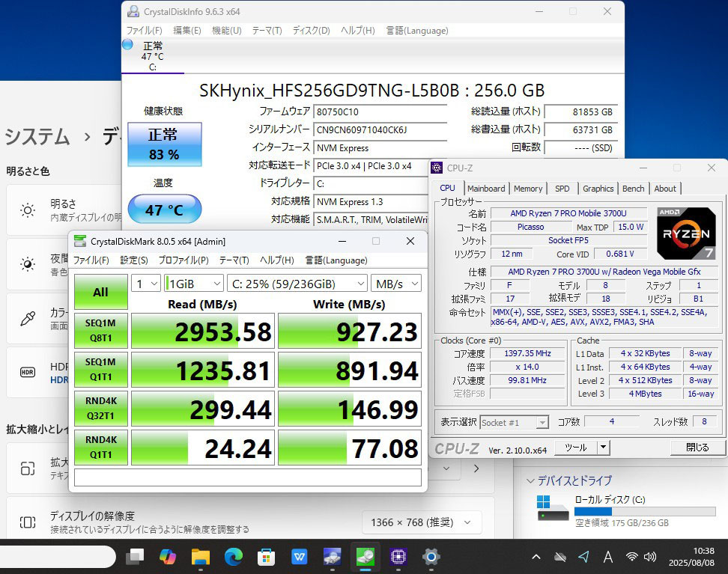This screenshot has height=574, width=728.
Task: Open the Socket #1 selection dropdown
Action: click(514, 423)
